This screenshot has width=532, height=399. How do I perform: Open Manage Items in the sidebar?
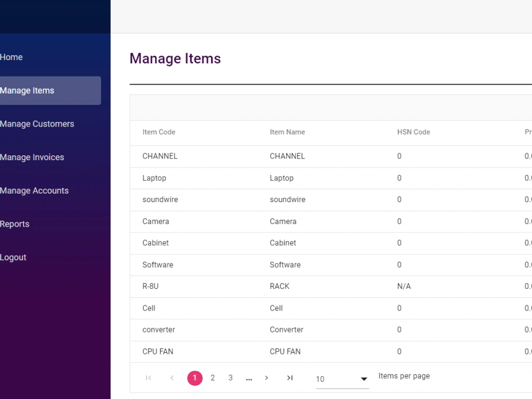tap(50, 90)
